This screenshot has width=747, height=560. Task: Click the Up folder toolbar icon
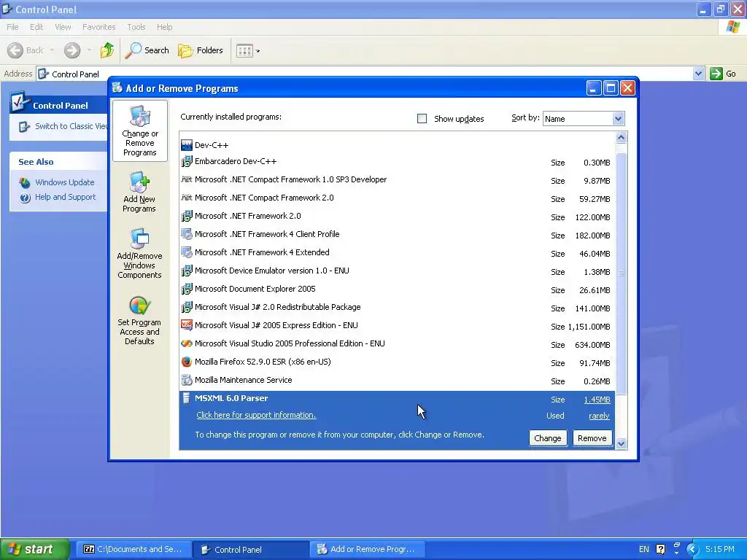(107, 50)
